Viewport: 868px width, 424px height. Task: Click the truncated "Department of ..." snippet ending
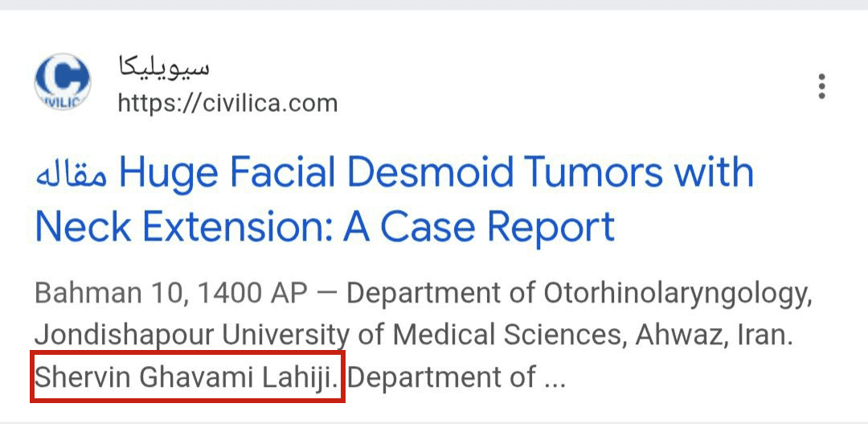[457, 377]
